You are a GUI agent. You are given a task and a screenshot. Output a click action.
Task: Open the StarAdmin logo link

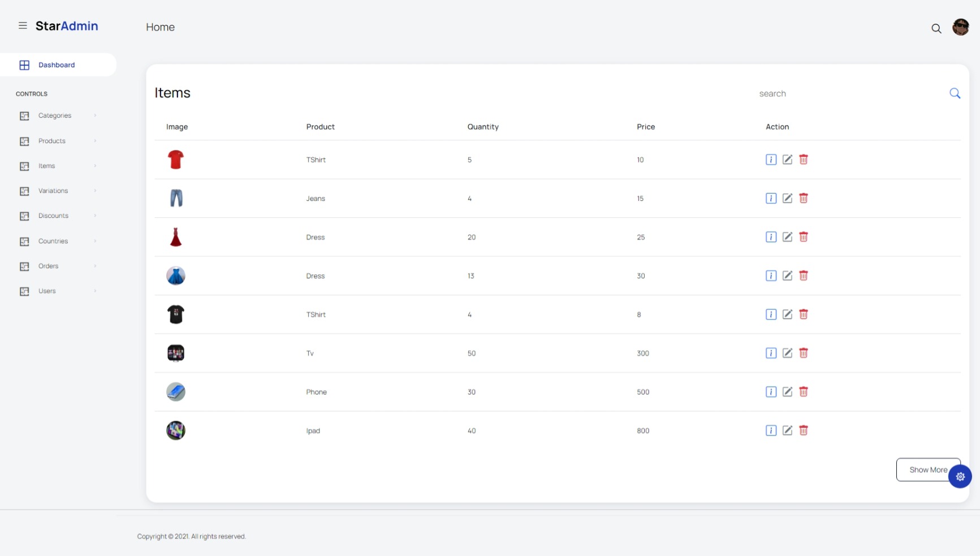[x=66, y=25]
